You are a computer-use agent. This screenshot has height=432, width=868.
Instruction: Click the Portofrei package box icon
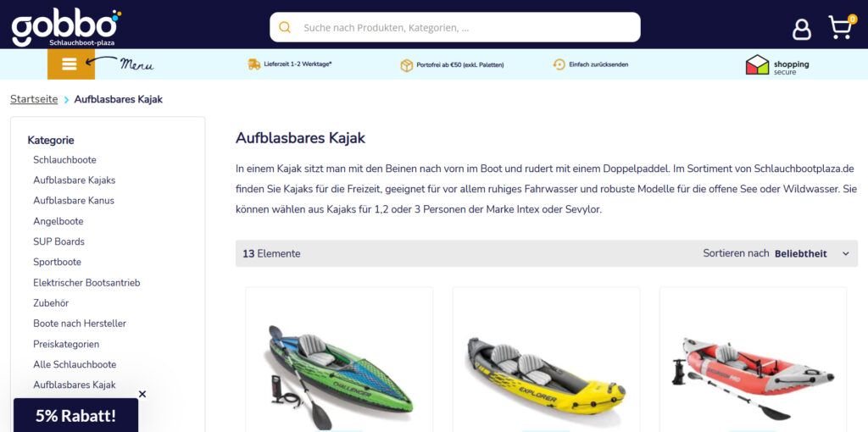tap(407, 65)
